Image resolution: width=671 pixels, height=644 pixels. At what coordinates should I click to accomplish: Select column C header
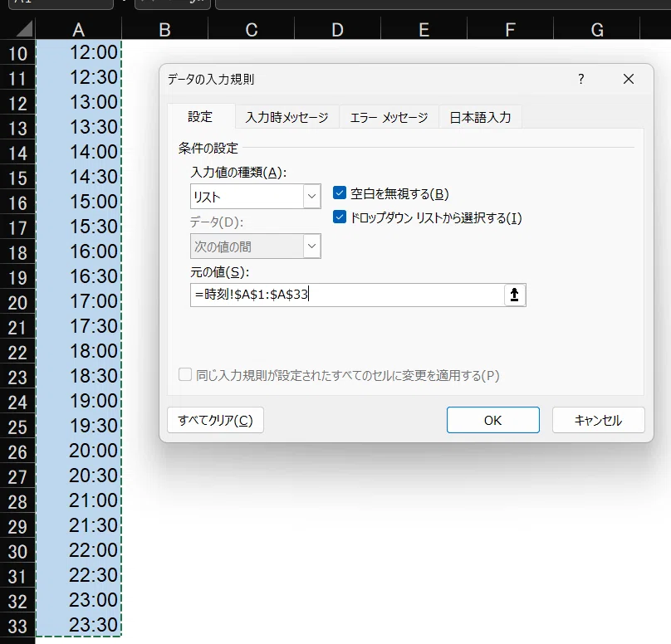pyautogui.click(x=251, y=30)
